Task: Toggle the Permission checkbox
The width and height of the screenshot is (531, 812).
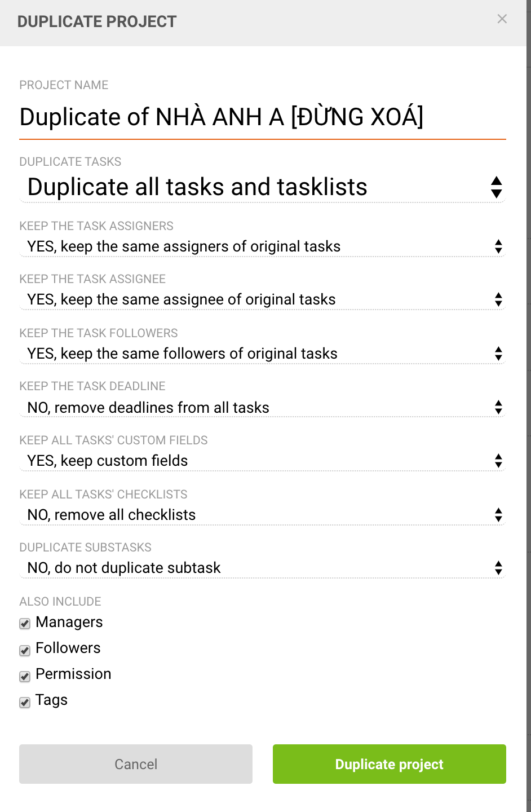Action: pos(24,676)
